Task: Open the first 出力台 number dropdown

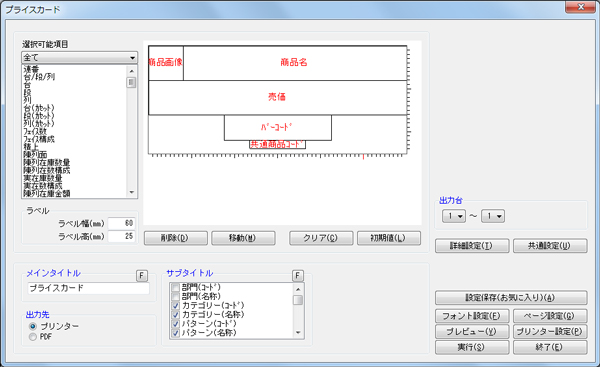Action: 454,216
